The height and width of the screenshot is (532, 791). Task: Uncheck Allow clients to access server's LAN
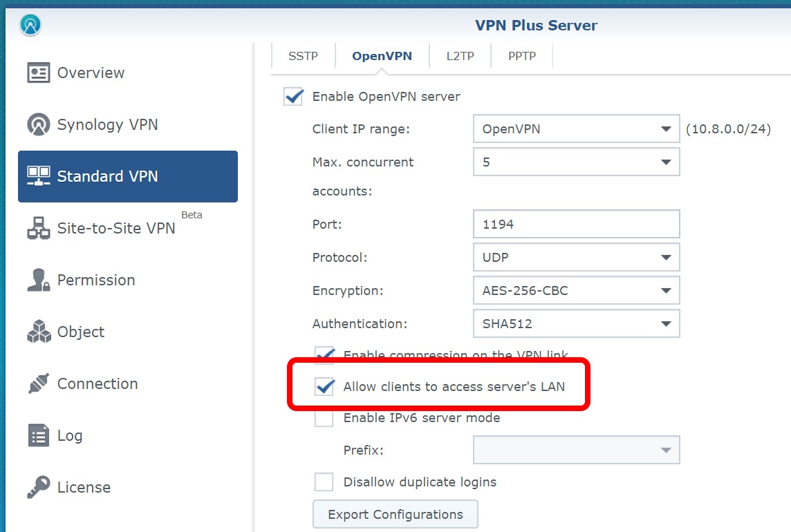click(324, 386)
